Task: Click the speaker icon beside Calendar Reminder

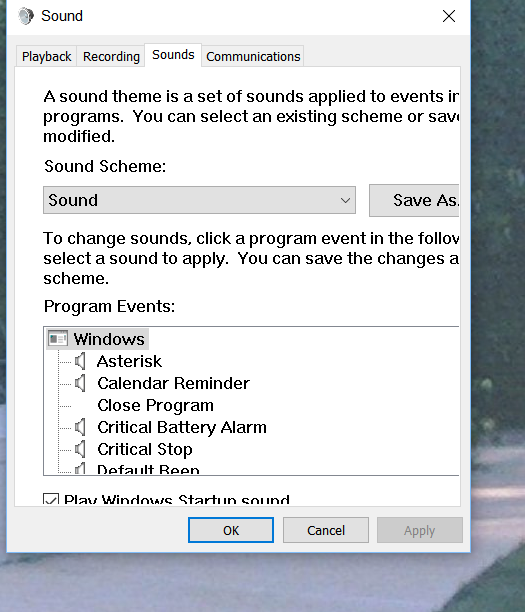Action: tap(80, 383)
